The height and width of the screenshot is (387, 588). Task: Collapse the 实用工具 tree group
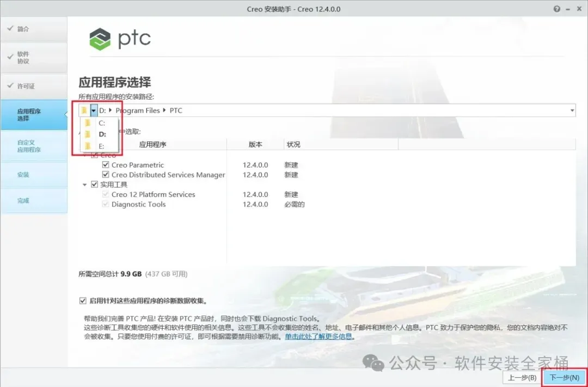(85, 185)
